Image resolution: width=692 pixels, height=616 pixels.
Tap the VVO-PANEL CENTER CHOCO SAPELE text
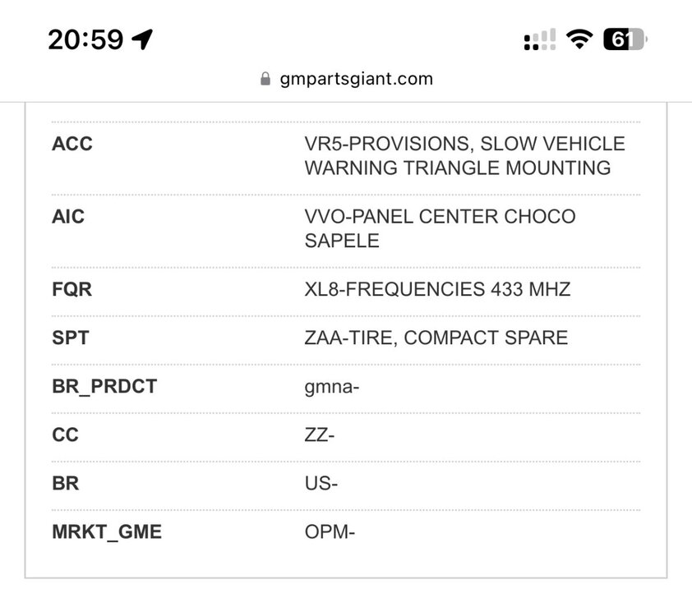pyautogui.click(x=440, y=228)
